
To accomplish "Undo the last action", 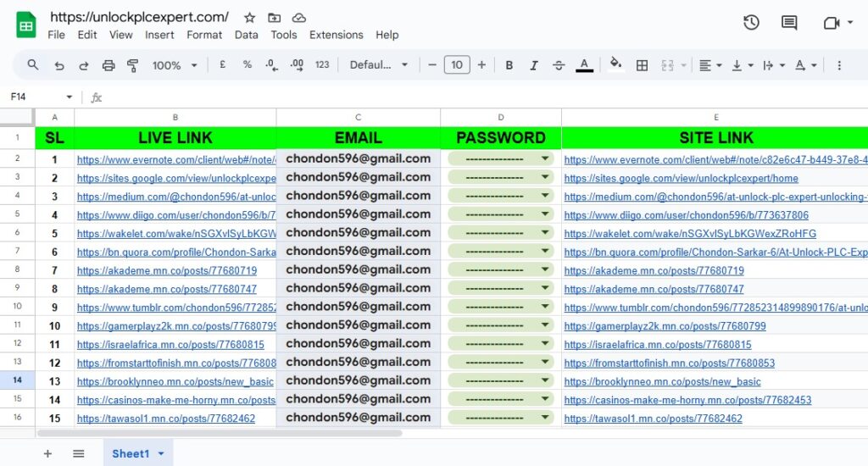I will pos(59,65).
